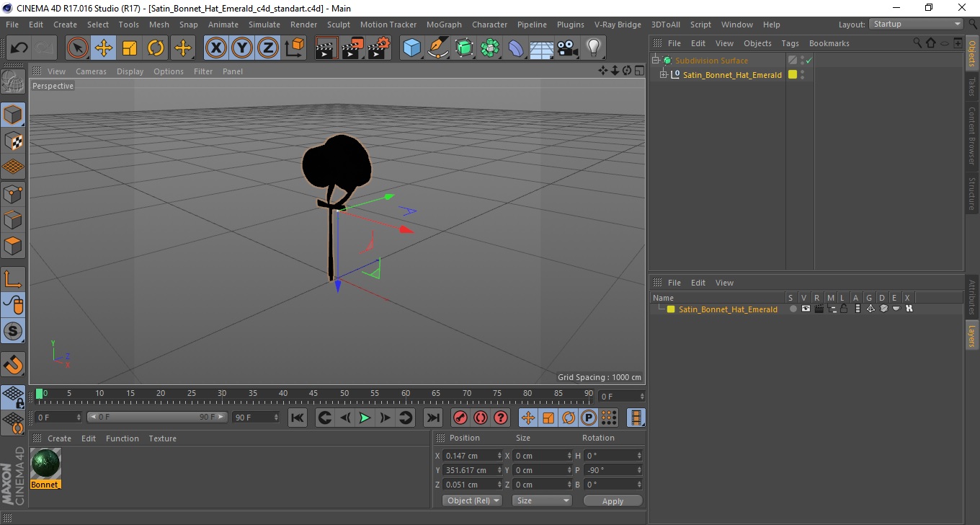The image size is (980, 525).
Task: Open the Objects side tab
Action: point(972,52)
